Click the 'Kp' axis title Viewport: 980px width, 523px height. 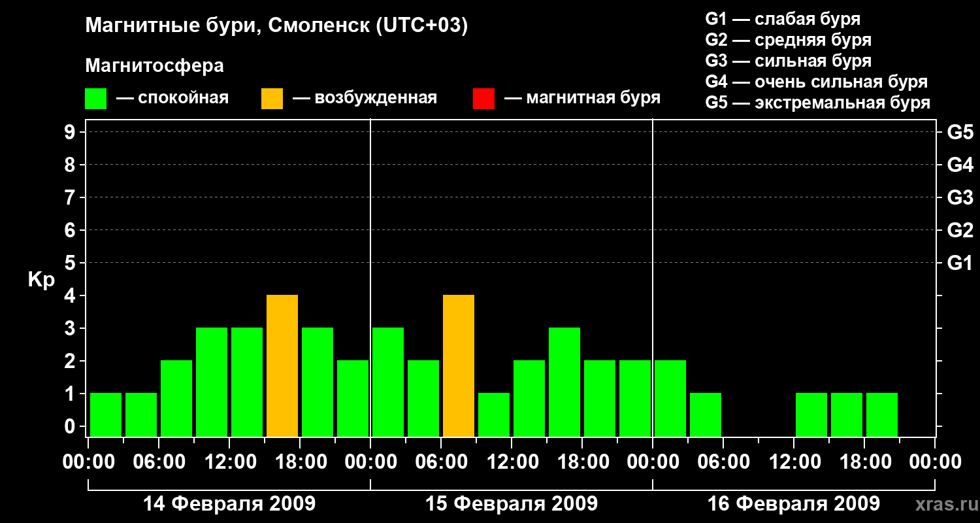point(41,280)
